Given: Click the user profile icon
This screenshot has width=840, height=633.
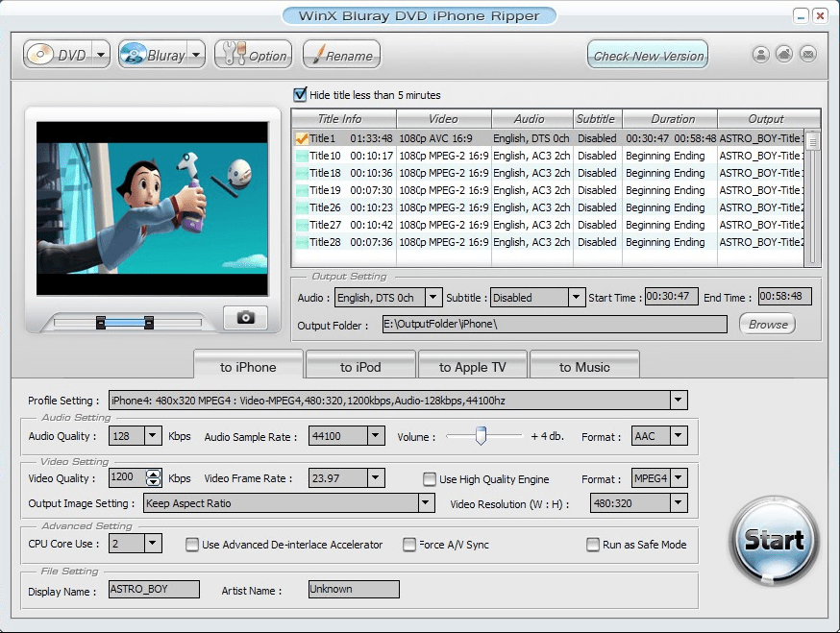Looking at the screenshot, I should (x=760, y=55).
